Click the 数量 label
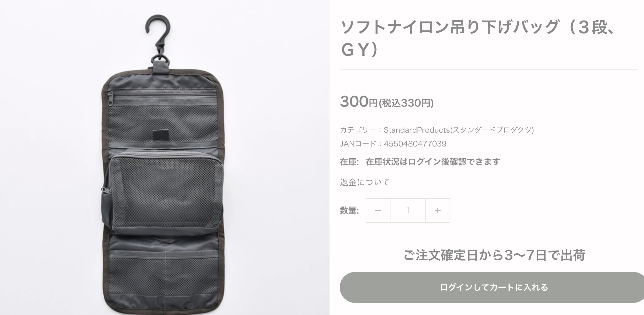The height and width of the screenshot is (315, 644). tap(349, 210)
